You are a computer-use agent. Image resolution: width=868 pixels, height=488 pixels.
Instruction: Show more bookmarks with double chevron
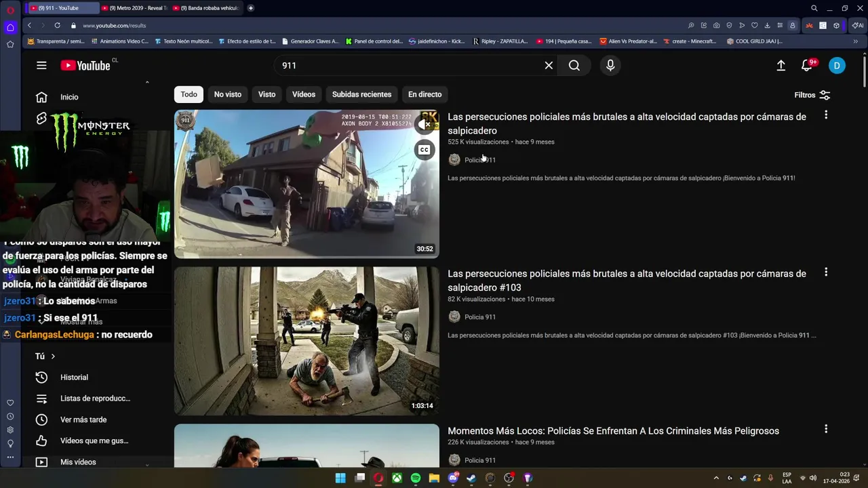pyautogui.click(x=855, y=41)
